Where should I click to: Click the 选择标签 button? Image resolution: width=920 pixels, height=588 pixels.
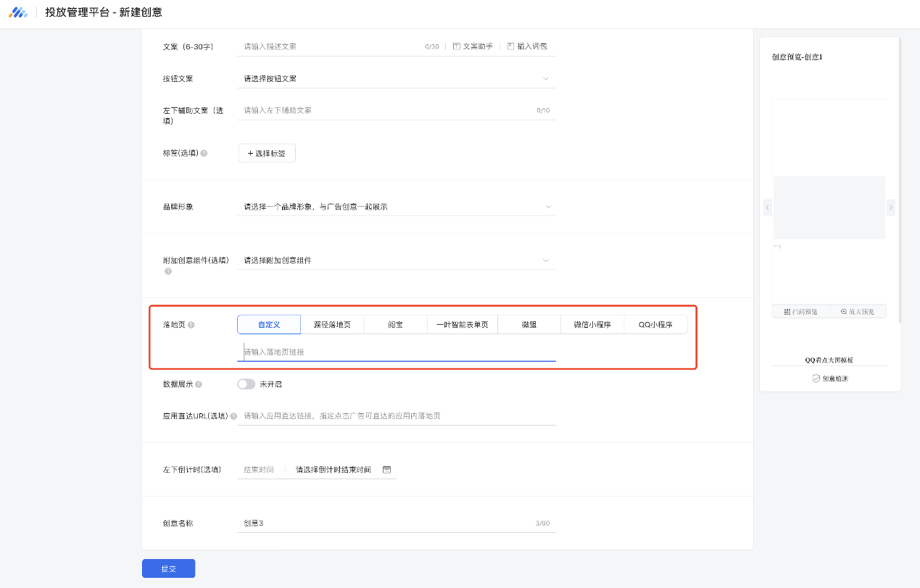(x=267, y=153)
